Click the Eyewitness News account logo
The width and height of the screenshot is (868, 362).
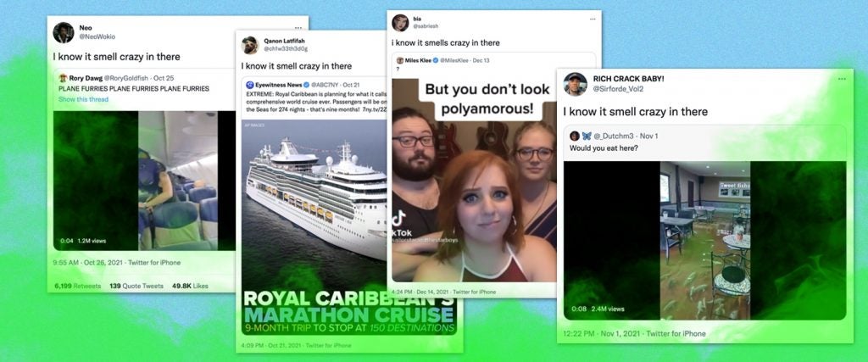[250, 85]
